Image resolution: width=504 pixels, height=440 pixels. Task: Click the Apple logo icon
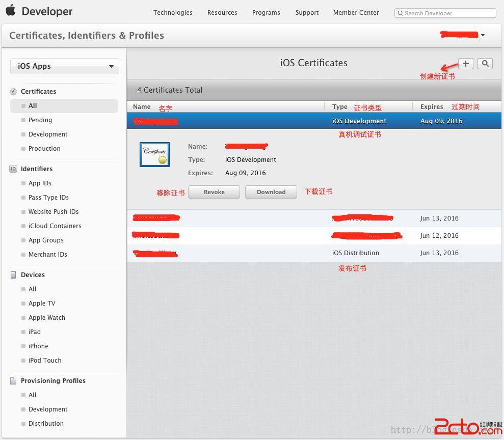(x=11, y=11)
